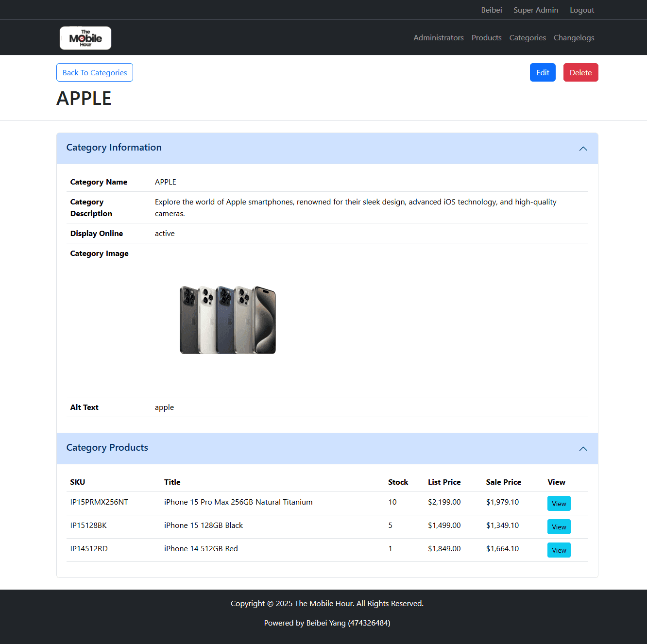Click the Beibei username link

click(x=491, y=10)
